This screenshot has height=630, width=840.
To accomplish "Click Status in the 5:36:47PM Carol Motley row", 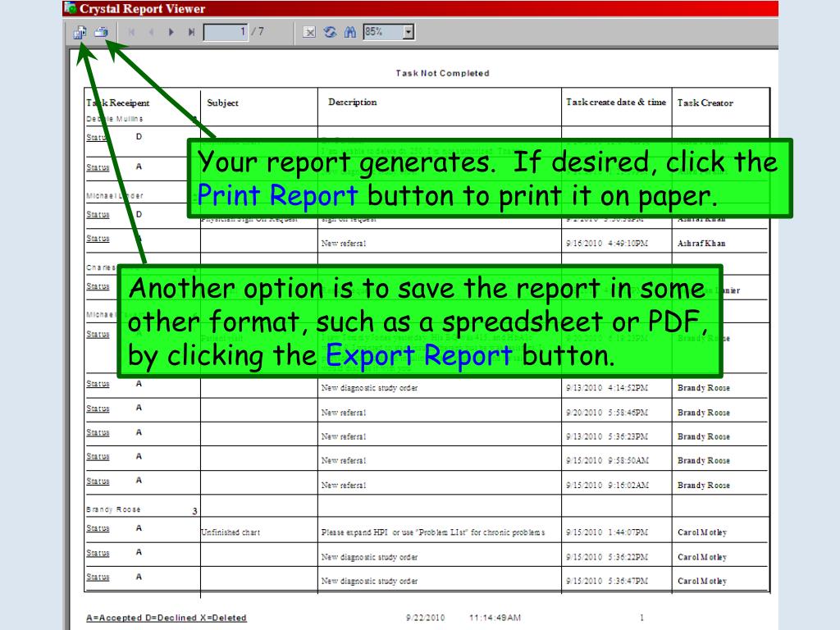I will coord(98,577).
